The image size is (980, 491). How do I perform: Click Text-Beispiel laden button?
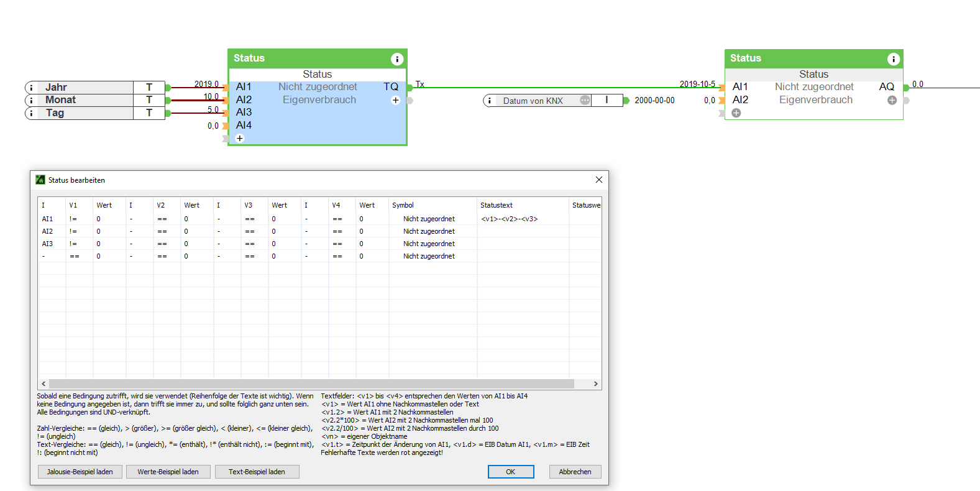click(257, 472)
